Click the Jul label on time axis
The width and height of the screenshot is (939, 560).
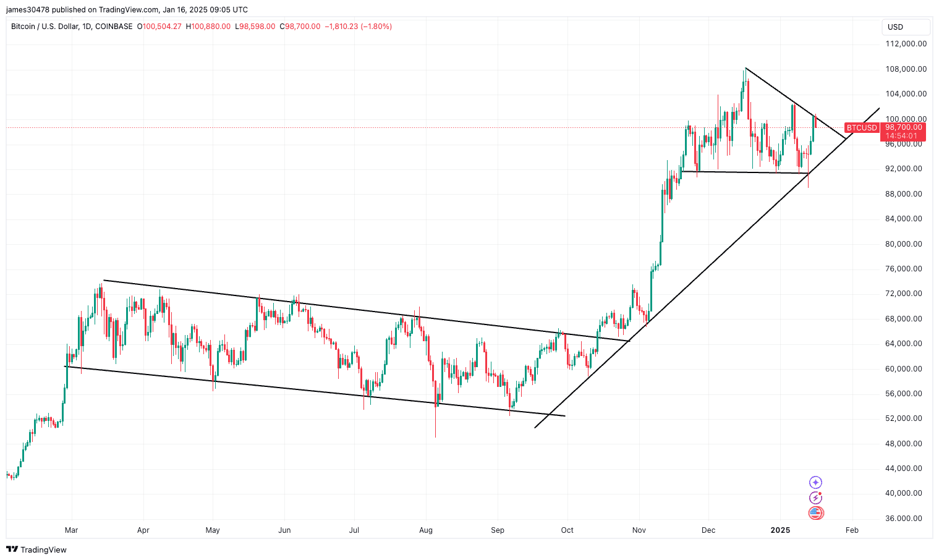[x=354, y=530]
